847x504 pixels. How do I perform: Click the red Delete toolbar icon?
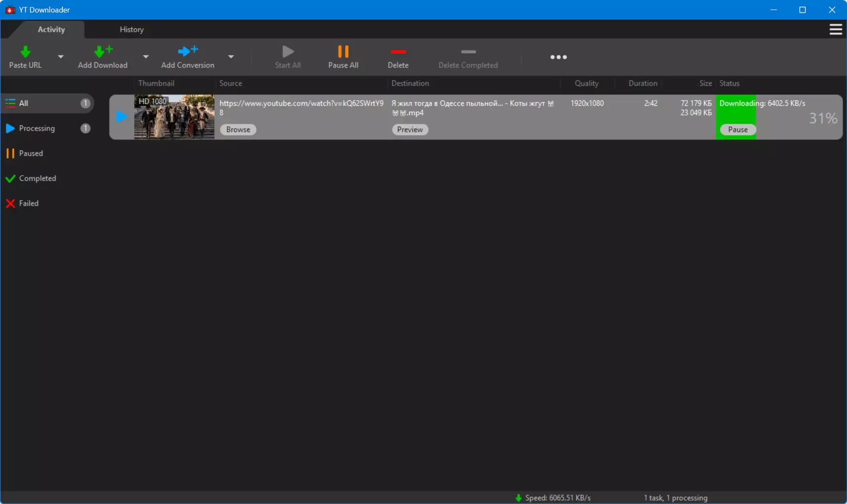398,51
